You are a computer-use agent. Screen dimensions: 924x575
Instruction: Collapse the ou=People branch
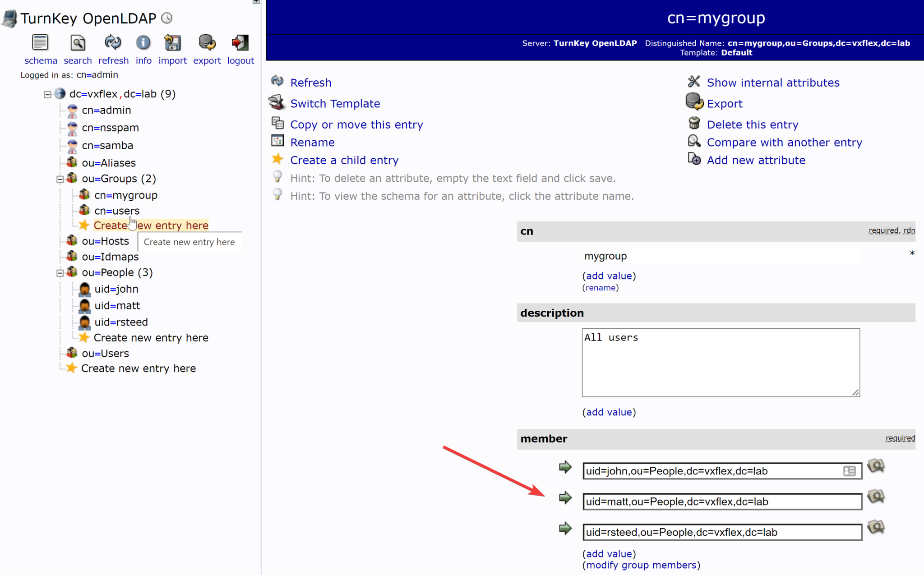(x=60, y=273)
